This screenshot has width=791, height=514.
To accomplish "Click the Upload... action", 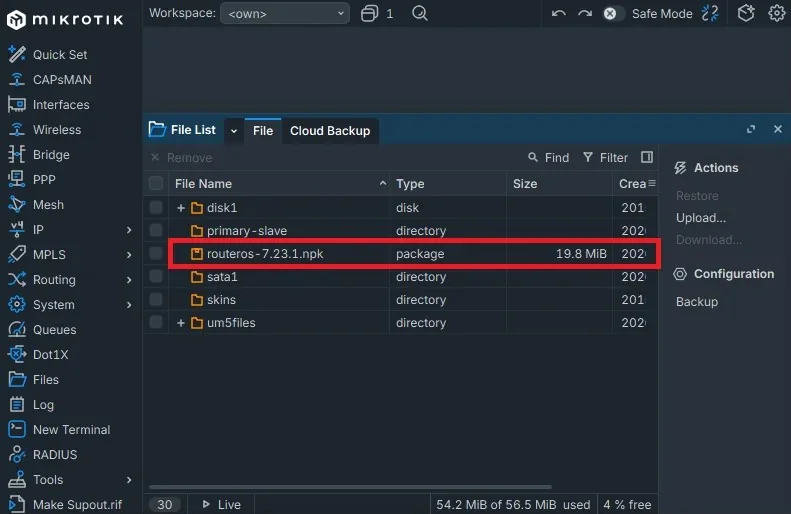I will (x=701, y=218).
